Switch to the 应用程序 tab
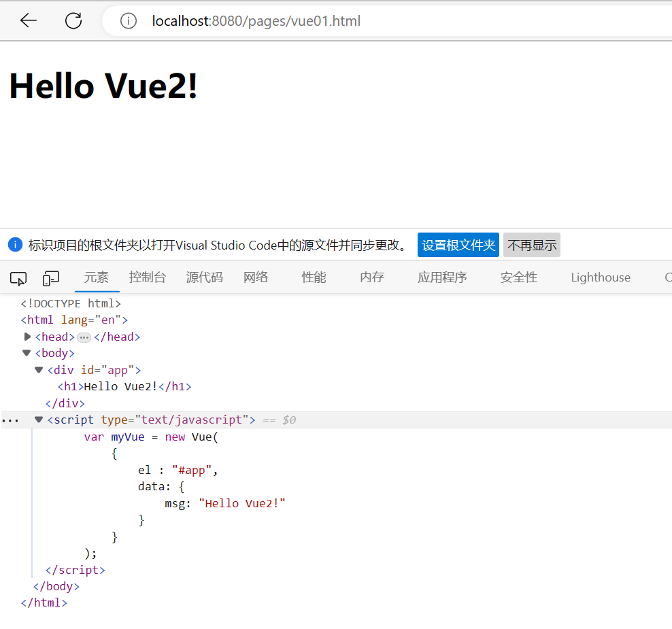 [443, 277]
